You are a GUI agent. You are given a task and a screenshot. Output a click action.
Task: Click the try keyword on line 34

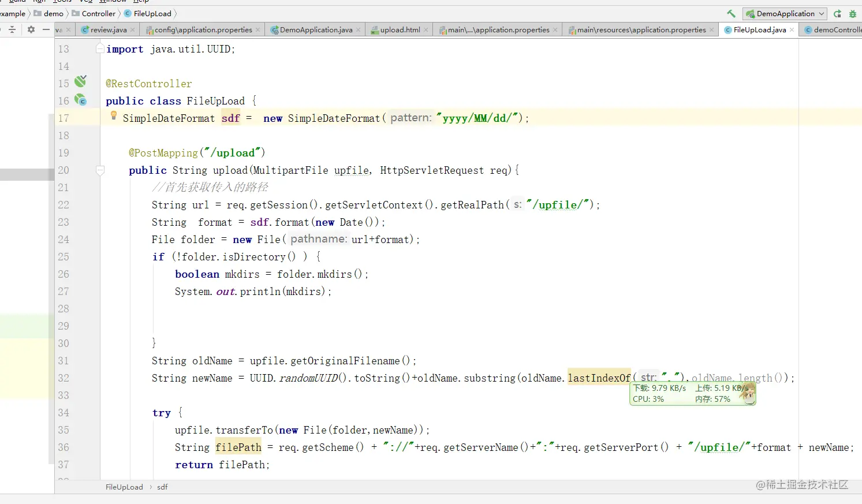click(162, 413)
